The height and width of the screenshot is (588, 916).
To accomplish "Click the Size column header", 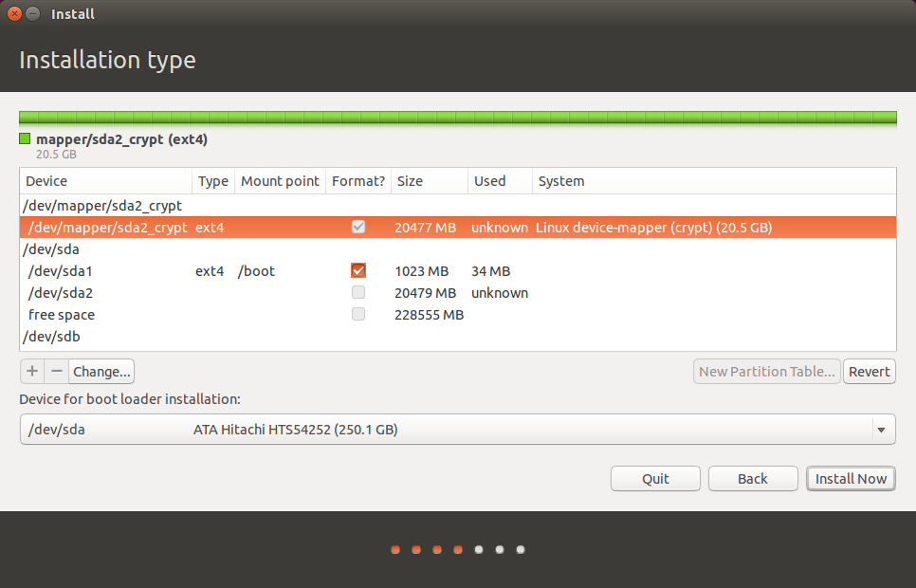I will 410,181.
